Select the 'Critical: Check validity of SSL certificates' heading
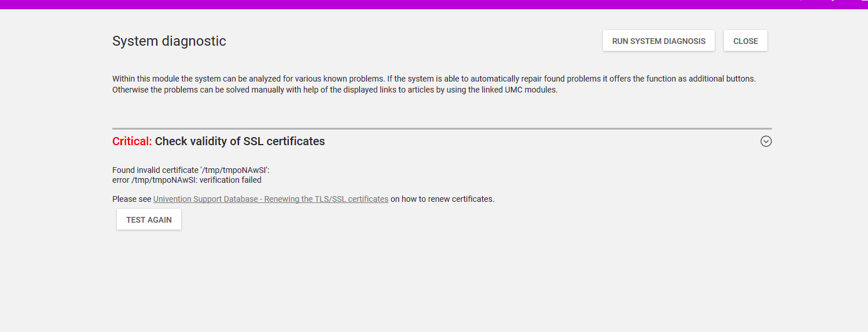Viewport: 868px width, 332px height. [x=219, y=141]
